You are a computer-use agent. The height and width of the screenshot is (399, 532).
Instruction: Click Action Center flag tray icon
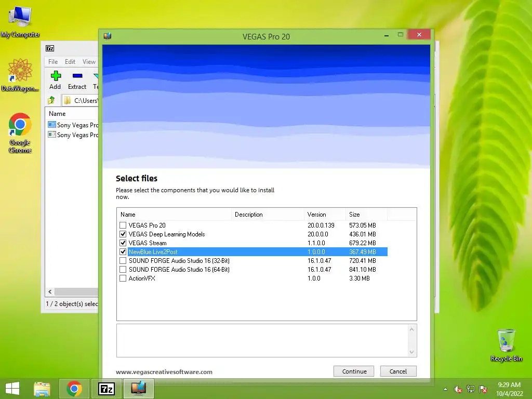(x=483, y=389)
